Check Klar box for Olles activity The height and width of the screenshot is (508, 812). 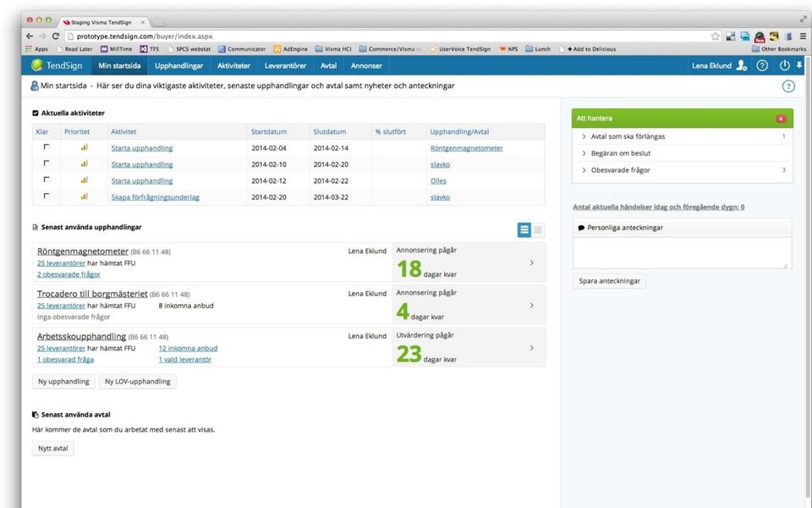tap(47, 179)
